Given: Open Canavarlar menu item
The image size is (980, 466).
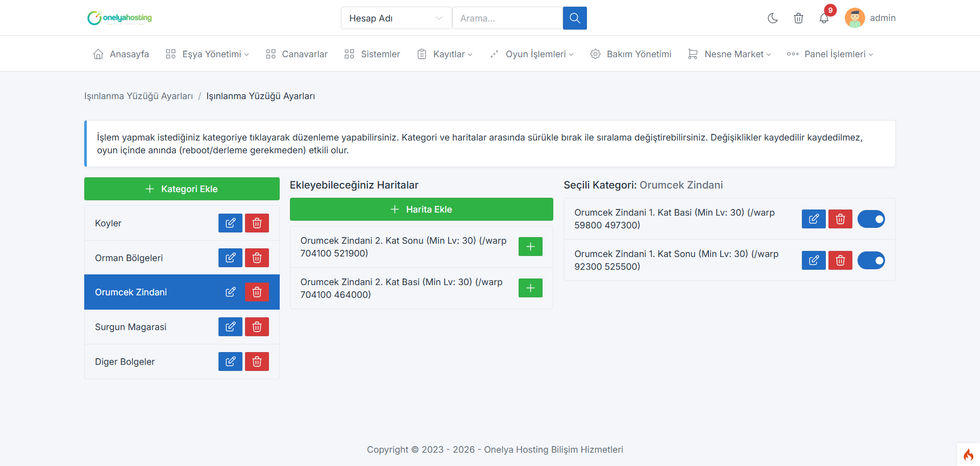Looking at the screenshot, I should coord(297,54).
